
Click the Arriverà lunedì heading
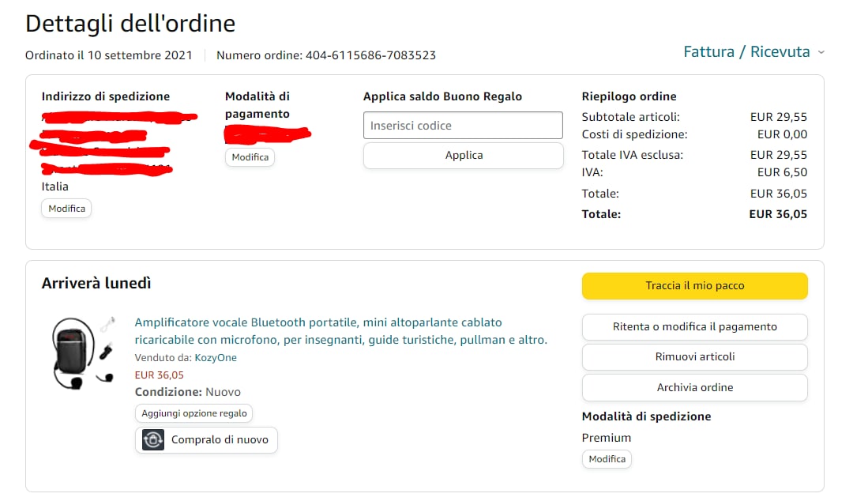pyautogui.click(x=96, y=284)
